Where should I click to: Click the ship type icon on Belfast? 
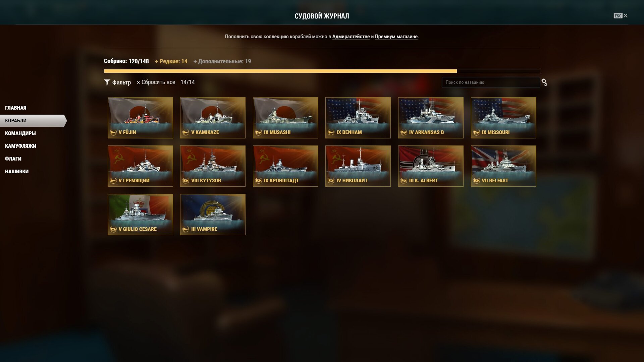click(477, 181)
